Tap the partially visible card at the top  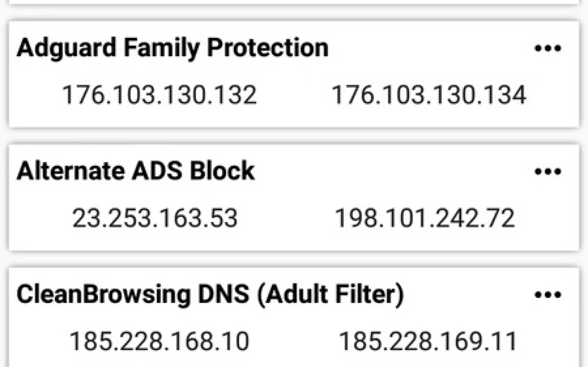pos(294,2)
